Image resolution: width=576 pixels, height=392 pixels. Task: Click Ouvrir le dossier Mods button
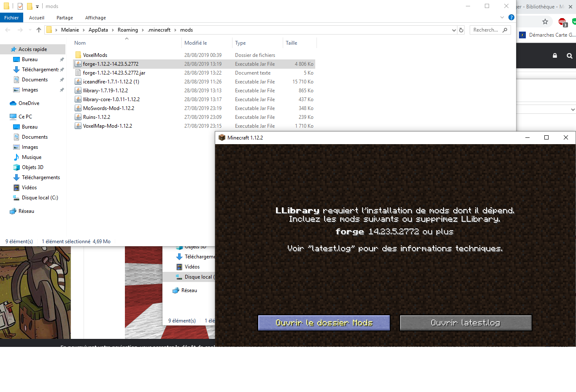click(324, 323)
